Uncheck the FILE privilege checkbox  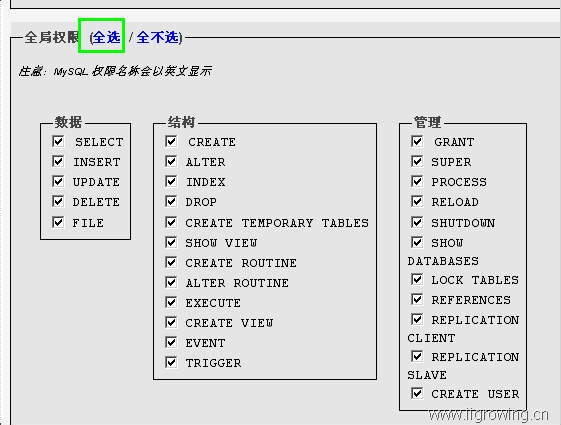point(58,222)
